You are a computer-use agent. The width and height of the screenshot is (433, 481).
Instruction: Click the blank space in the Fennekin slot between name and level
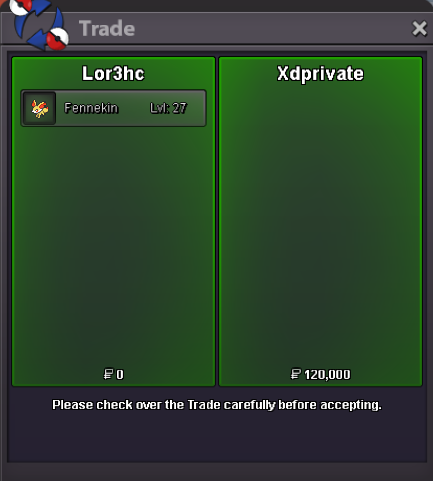point(134,108)
